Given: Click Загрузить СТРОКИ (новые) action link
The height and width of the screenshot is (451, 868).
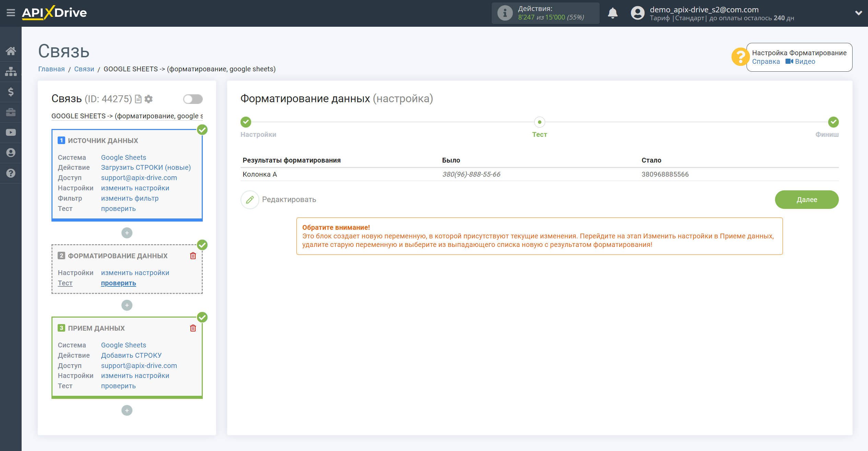Looking at the screenshot, I should point(146,167).
